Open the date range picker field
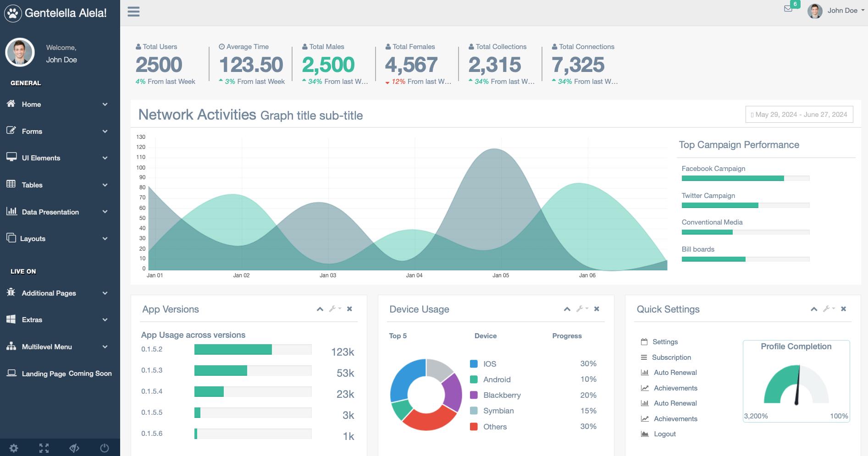The image size is (868, 456). 799,115
